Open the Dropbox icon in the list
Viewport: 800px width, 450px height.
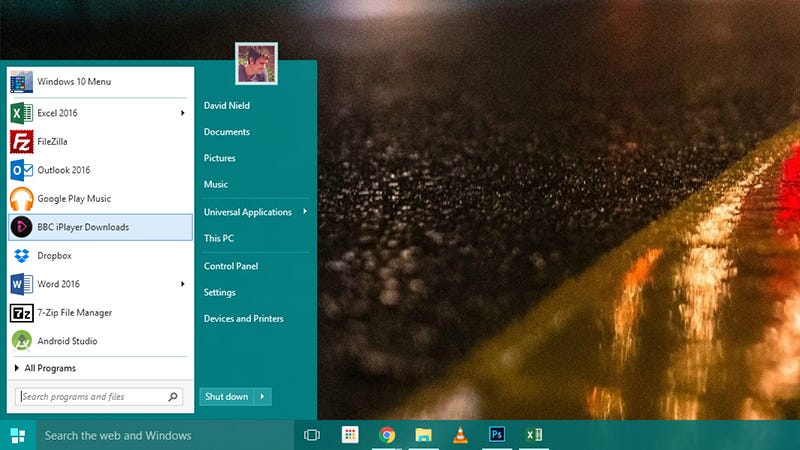point(21,256)
